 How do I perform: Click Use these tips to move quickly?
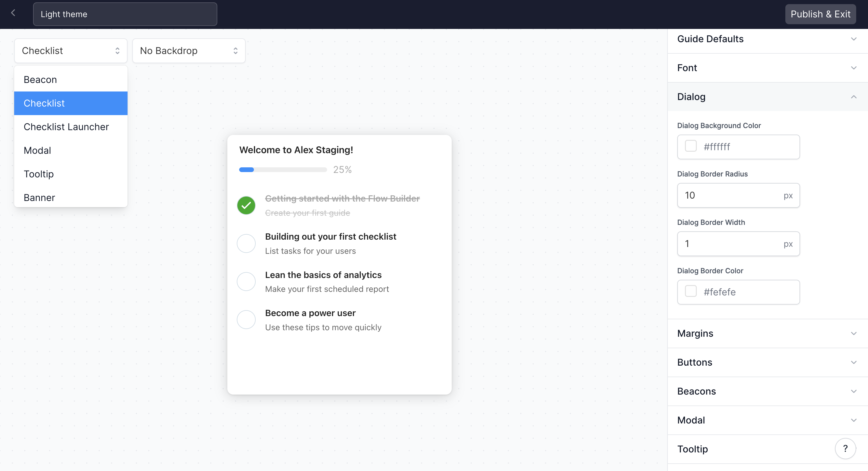[x=323, y=328]
